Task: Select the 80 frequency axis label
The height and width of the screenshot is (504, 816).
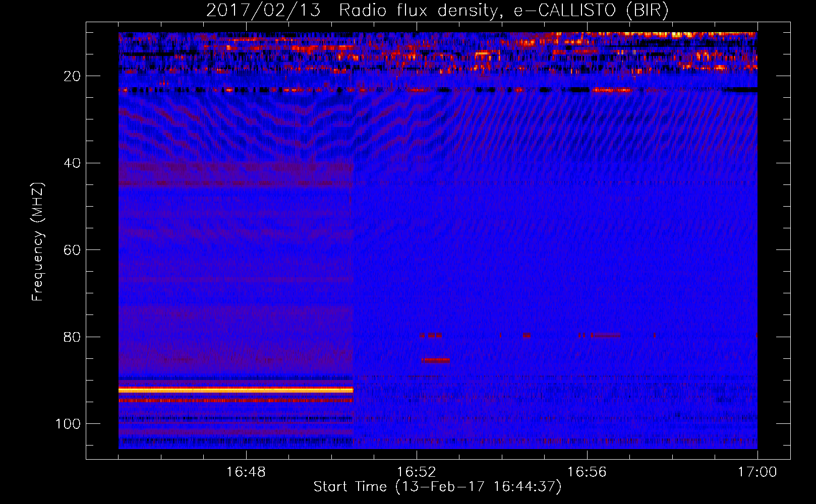Action: (x=72, y=337)
